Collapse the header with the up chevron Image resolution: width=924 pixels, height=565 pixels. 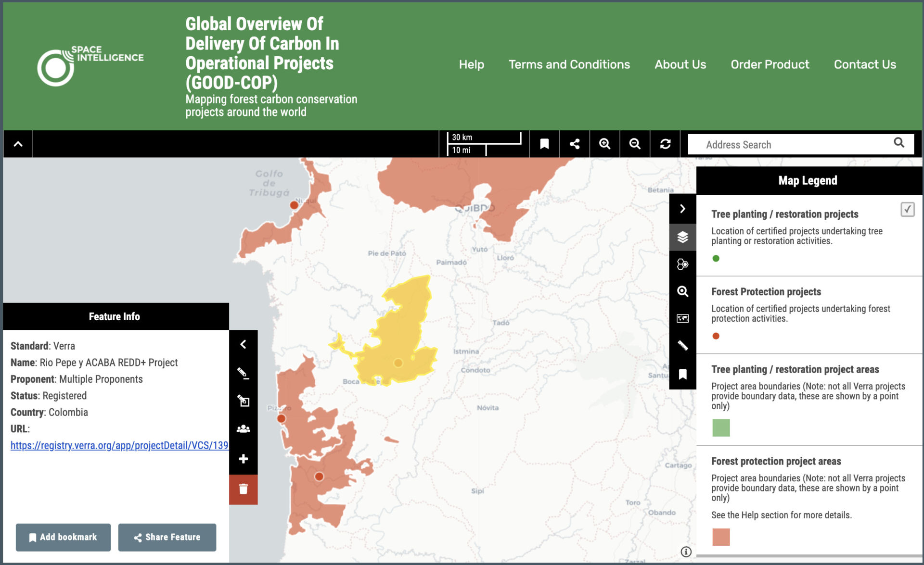[18, 144]
